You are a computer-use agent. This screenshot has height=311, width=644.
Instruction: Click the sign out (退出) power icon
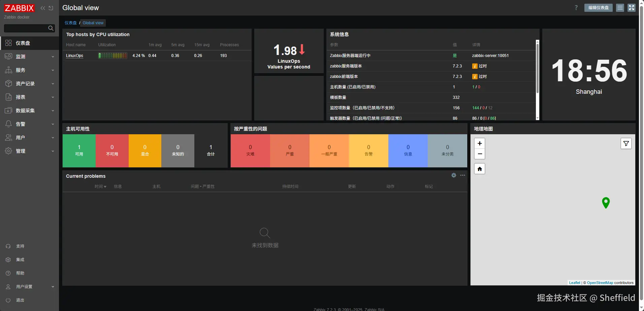8,300
